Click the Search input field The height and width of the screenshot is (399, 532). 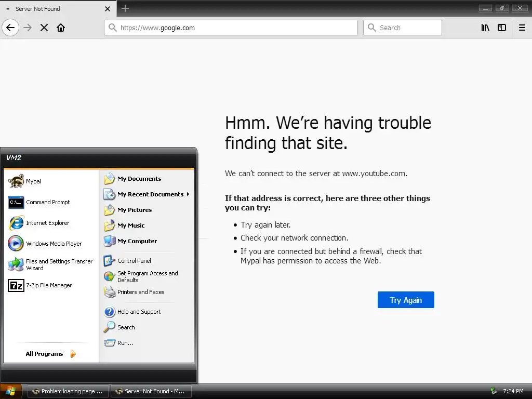click(x=403, y=28)
